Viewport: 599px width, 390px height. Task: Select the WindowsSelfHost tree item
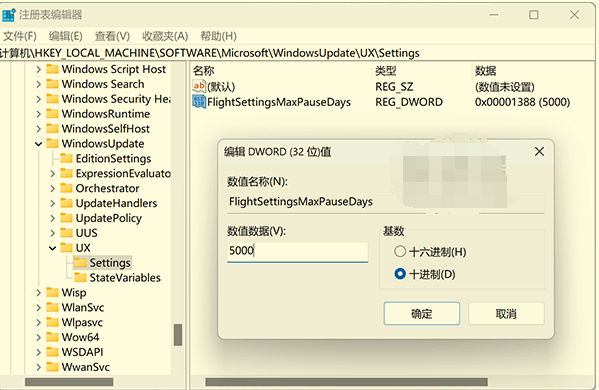point(106,129)
